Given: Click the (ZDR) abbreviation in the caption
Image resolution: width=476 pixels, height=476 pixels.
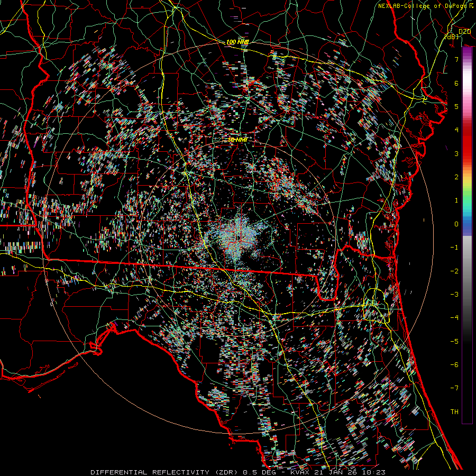Looking at the screenshot, I should pyautogui.click(x=226, y=472).
